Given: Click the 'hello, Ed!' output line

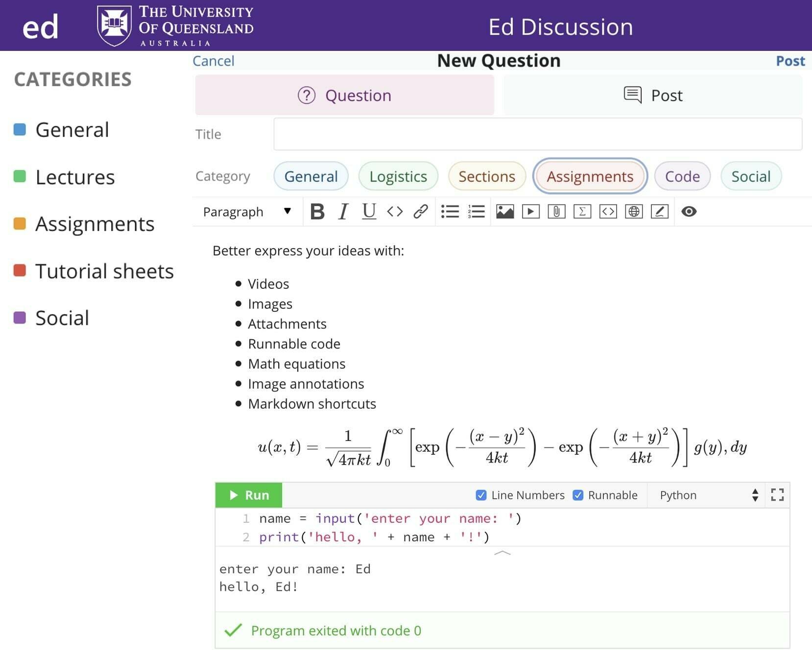Looking at the screenshot, I should tap(259, 586).
